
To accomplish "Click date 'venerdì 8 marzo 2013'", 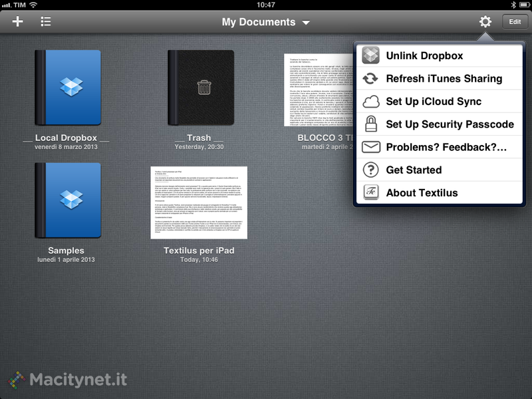I will click(x=66, y=147).
